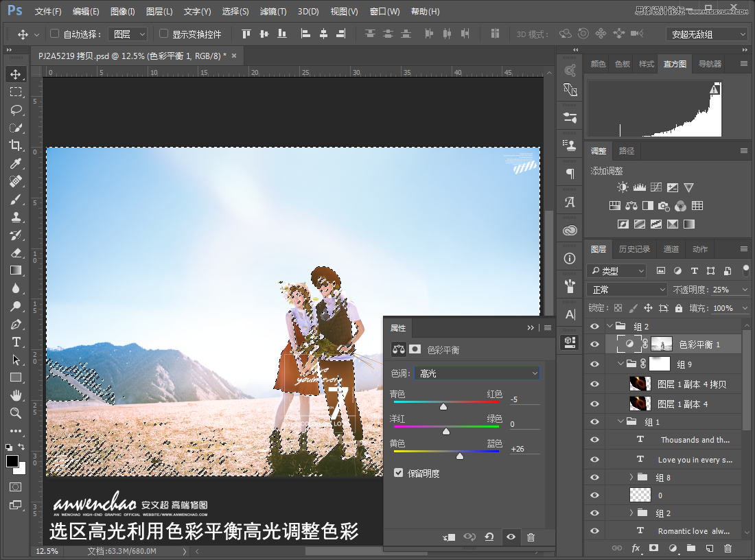Add a Levels adjustment
Viewport: 755px width, 560px height.
click(640, 187)
